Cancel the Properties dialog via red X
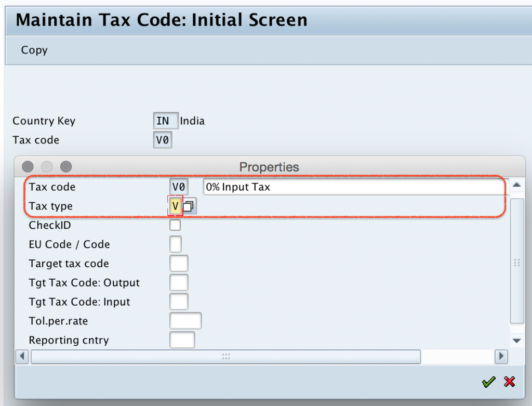532x406 pixels. click(509, 382)
